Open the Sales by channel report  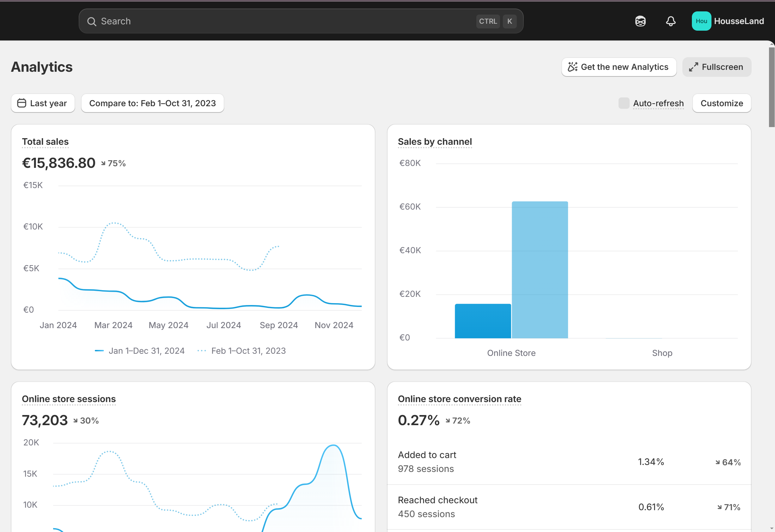pyautogui.click(x=435, y=142)
